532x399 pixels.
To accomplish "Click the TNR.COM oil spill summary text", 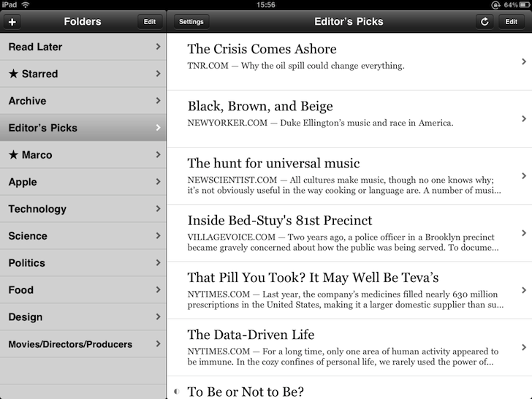I will pyautogui.click(x=296, y=66).
